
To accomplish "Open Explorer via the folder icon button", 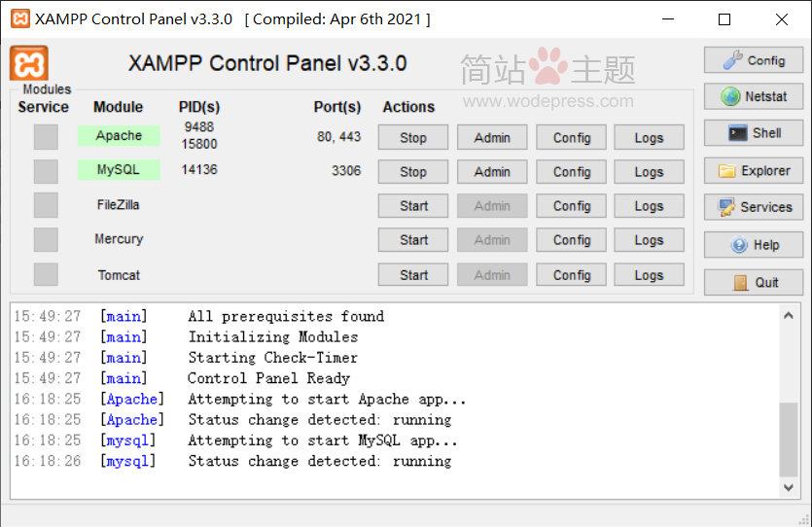I will coord(754,171).
